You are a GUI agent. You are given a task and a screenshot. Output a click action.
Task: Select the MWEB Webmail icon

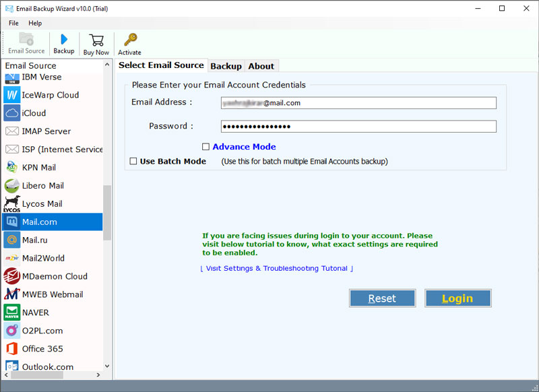12,294
